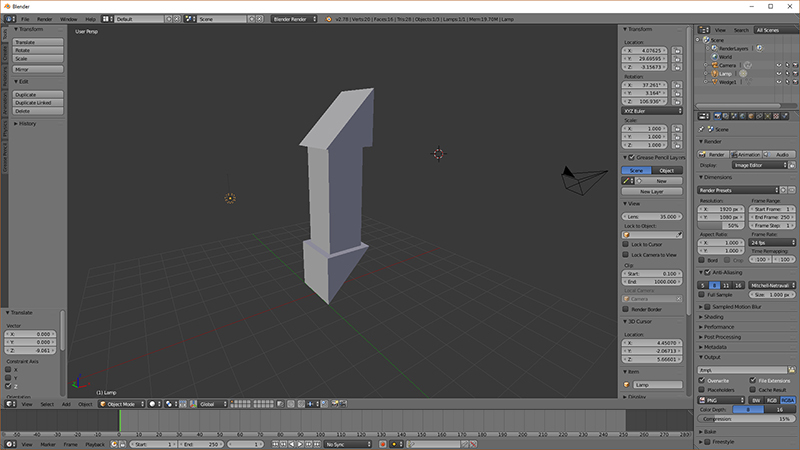
Task: Click the New Layer button
Action: pos(652,190)
